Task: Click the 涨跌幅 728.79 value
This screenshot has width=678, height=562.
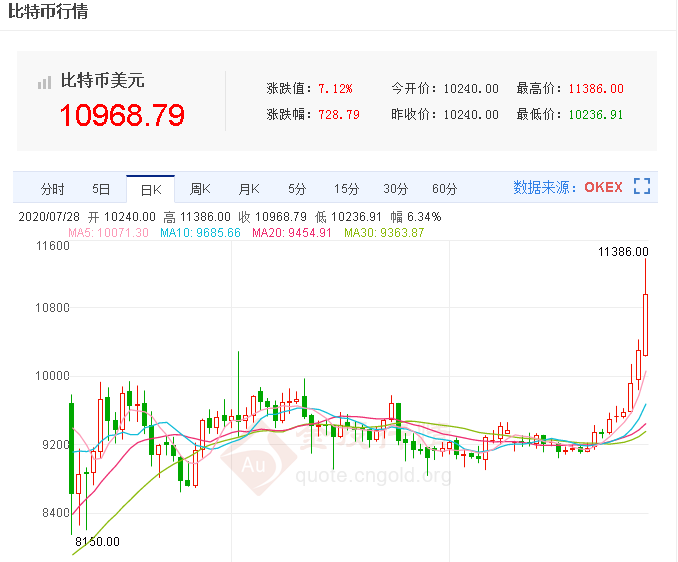Action: 339,115
